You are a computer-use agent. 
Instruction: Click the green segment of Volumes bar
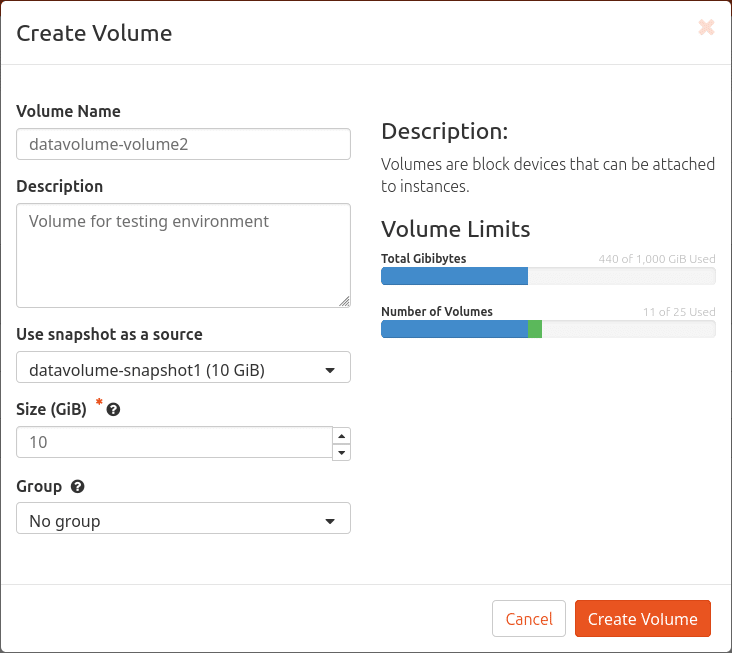[535, 329]
